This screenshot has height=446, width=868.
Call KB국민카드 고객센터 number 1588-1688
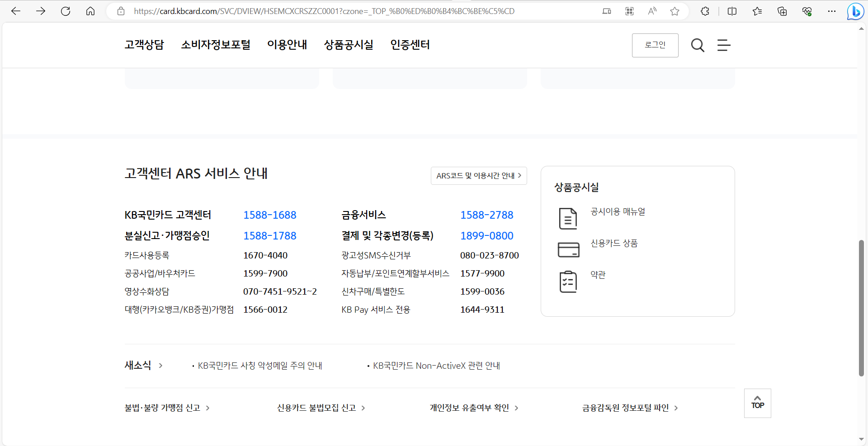270,215
